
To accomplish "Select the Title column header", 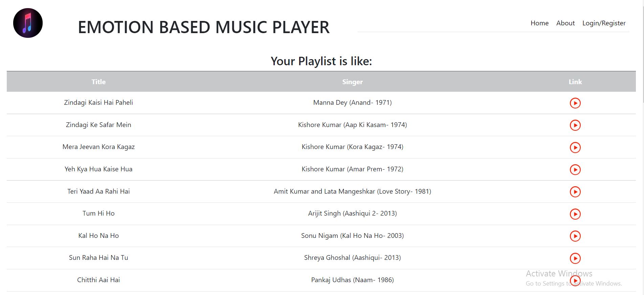I will pos(98,81).
